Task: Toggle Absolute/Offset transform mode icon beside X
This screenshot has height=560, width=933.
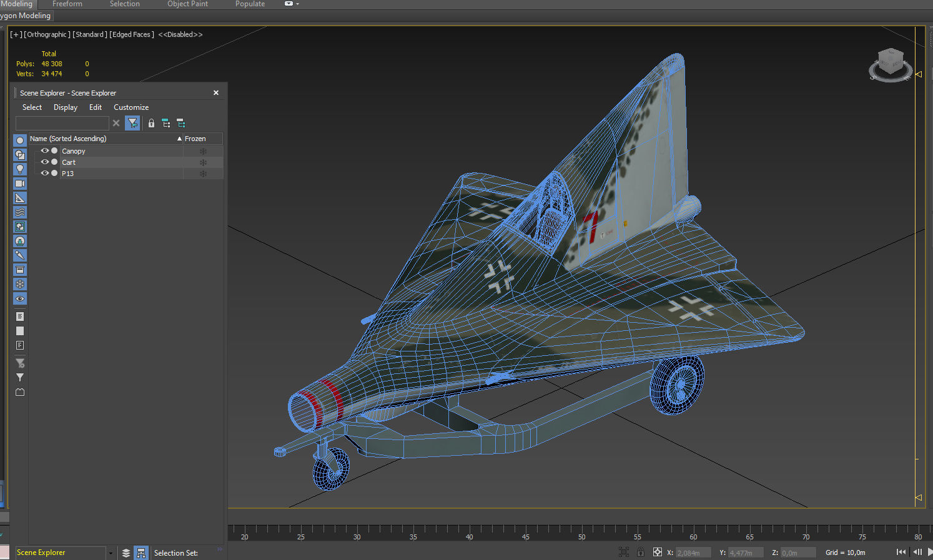Action: (x=658, y=552)
